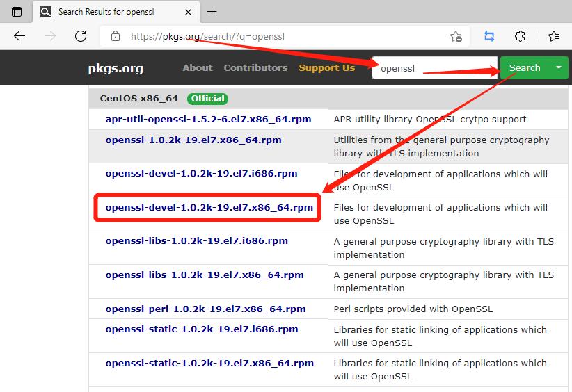Expand the Search button dropdown arrow
This screenshot has width=572, height=392.
[558, 67]
